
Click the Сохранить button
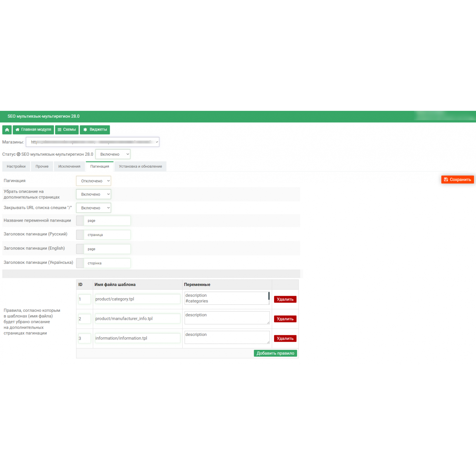[x=457, y=180]
